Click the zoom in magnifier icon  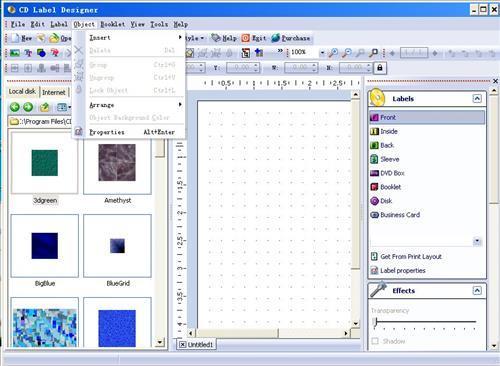[333, 53]
